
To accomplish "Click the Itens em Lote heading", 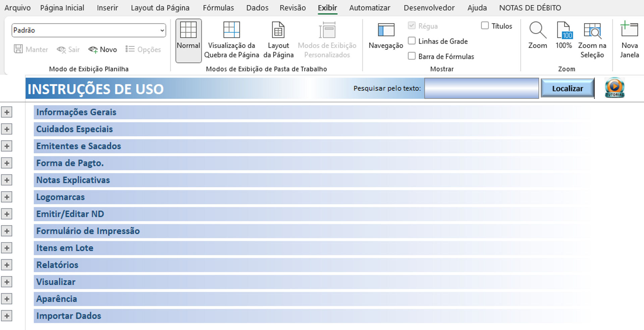I will (x=65, y=248).
